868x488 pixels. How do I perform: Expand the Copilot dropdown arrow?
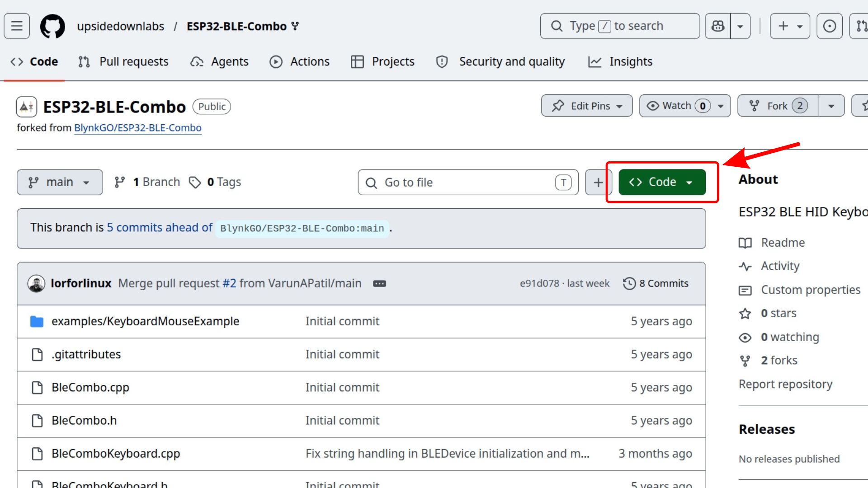(x=741, y=26)
